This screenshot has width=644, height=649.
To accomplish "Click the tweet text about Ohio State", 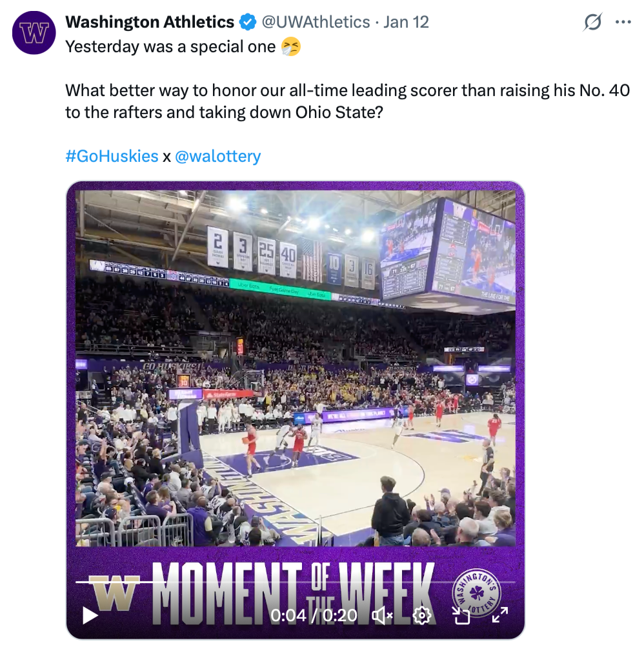I will (x=347, y=101).
